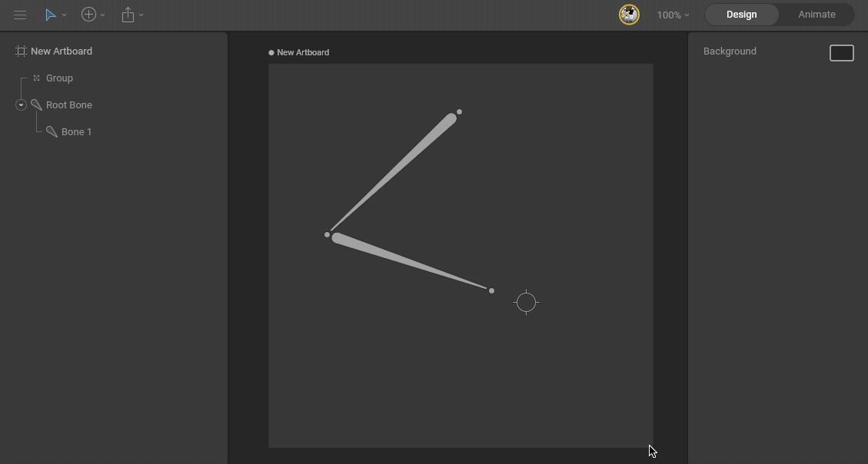Click the bone joint at the elbow
The image size is (868, 464).
click(x=328, y=234)
